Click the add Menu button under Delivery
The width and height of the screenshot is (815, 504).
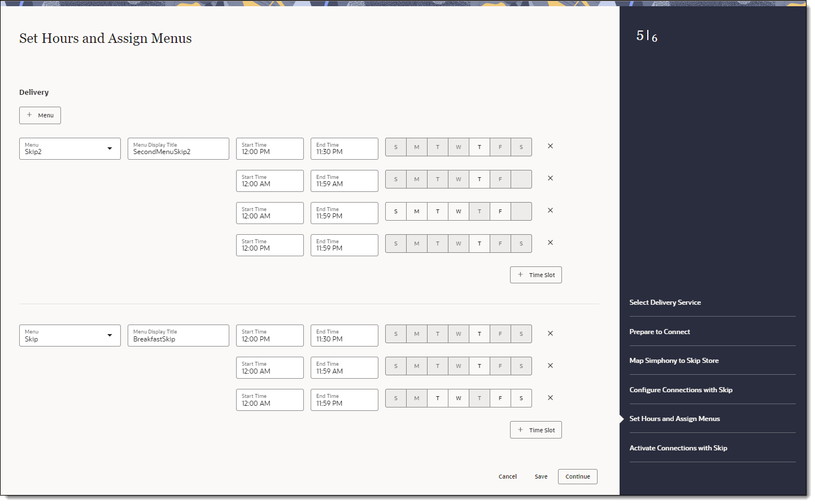pyautogui.click(x=40, y=115)
